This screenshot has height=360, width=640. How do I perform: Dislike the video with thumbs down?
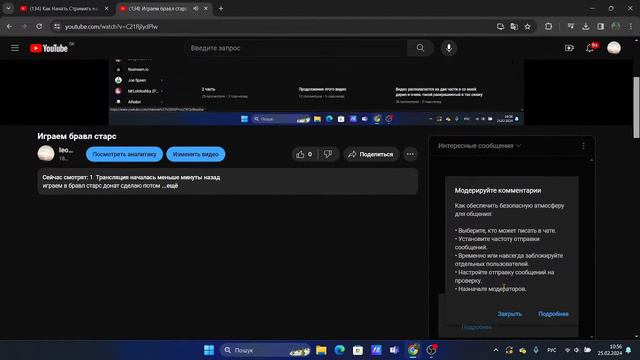tap(328, 154)
